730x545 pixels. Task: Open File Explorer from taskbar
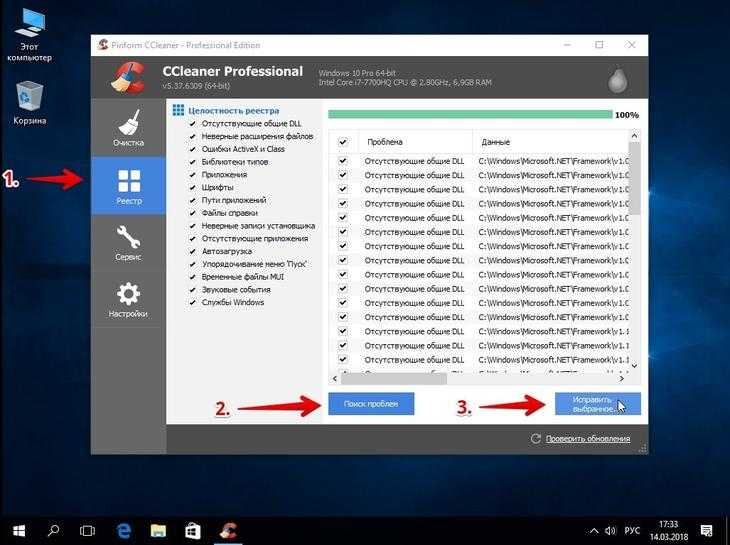pos(158,531)
